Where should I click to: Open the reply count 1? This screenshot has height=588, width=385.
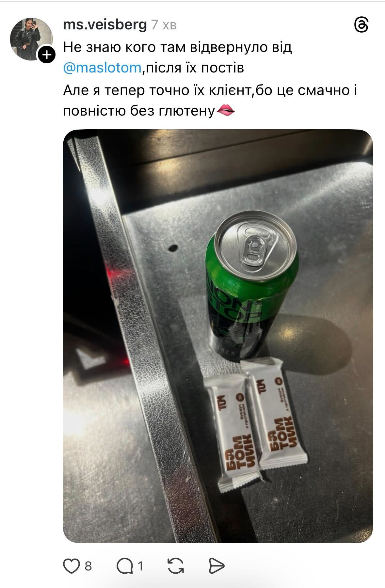pos(140,566)
